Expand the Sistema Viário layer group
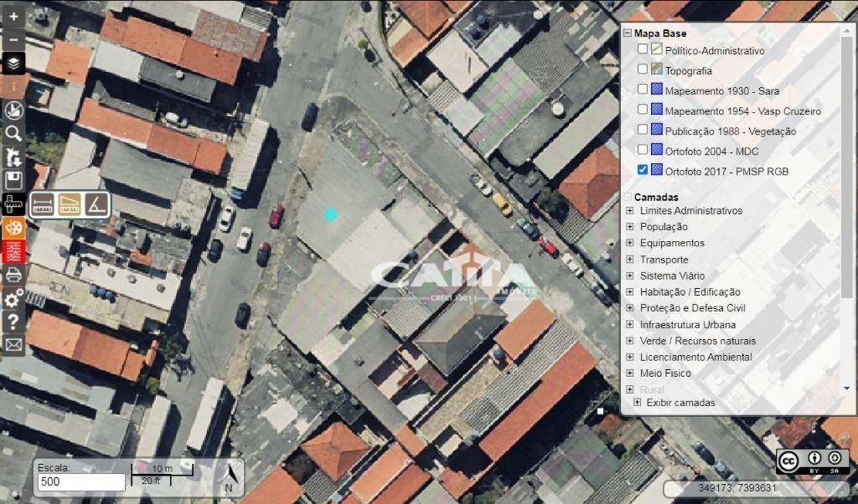Image resolution: width=858 pixels, height=504 pixels. pyautogui.click(x=630, y=276)
